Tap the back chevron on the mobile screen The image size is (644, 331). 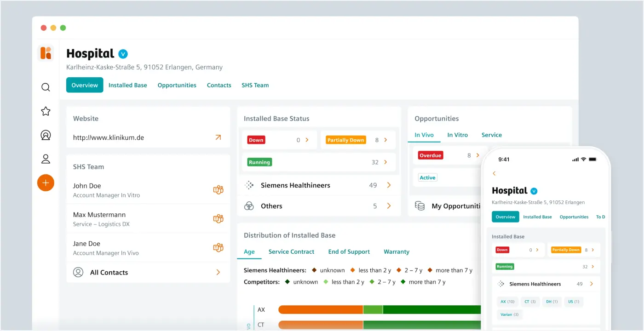click(x=494, y=173)
